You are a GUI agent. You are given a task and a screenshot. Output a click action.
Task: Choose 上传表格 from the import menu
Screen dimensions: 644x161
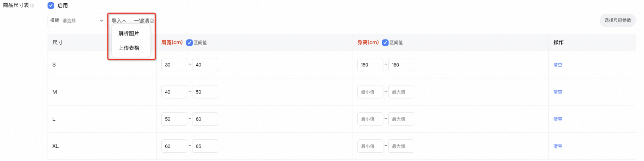click(x=129, y=48)
